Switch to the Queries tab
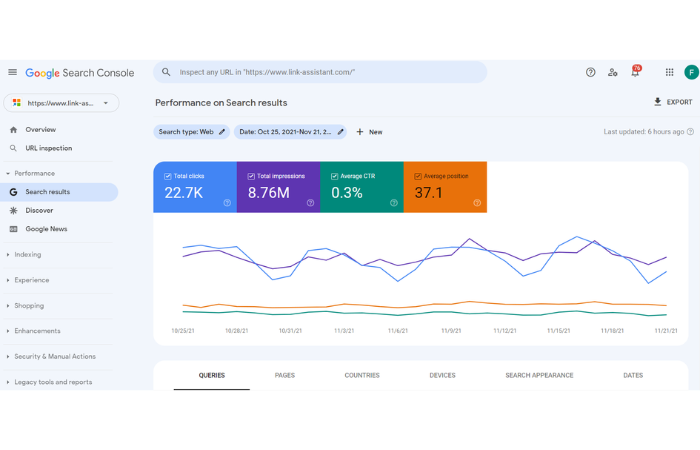 coord(212,375)
